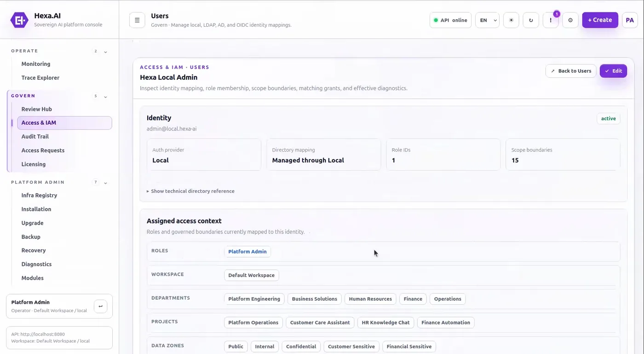Viewport: 644px width, 354px height.
Task: Switch theme with the sun icon
Action: point(511,20)
